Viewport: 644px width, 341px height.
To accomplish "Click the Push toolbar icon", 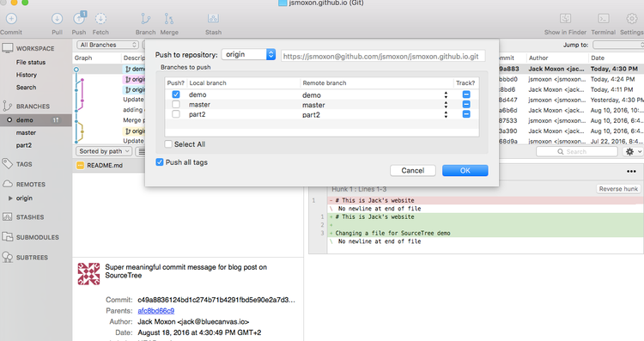I will 79,19.
